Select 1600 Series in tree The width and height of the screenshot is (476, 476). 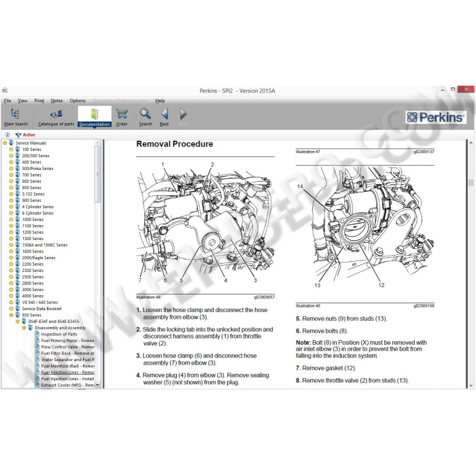click(x=33, y=252)
